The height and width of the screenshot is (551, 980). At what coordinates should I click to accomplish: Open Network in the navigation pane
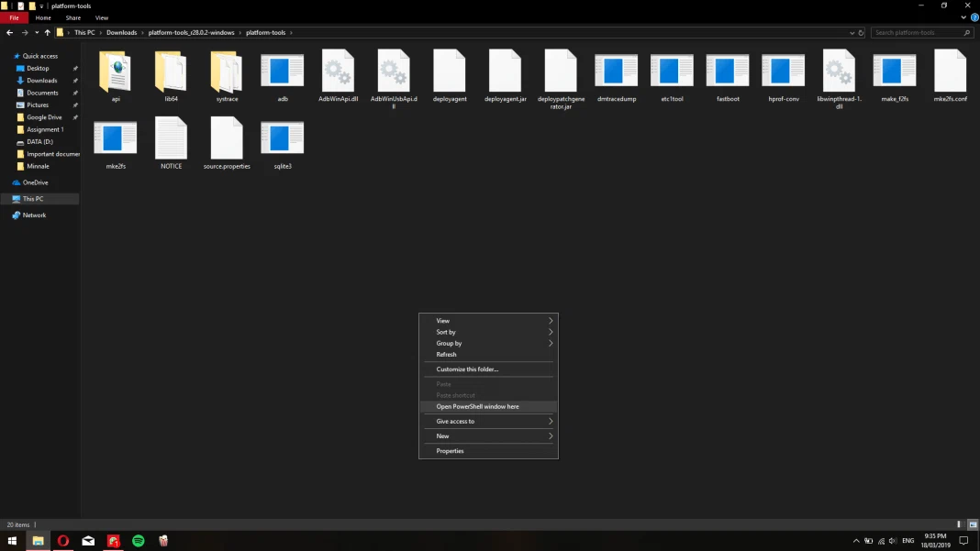tap(34, 215)
